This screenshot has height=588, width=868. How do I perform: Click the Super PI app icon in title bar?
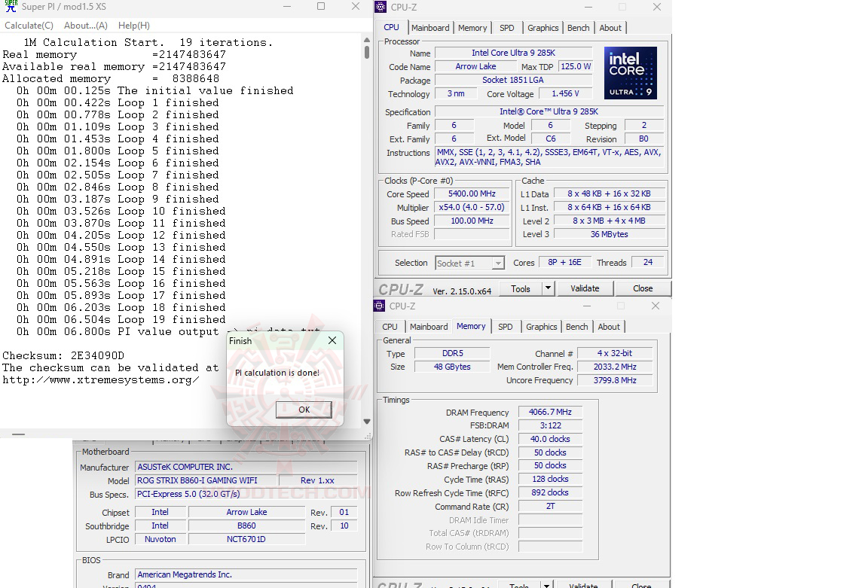11,7
